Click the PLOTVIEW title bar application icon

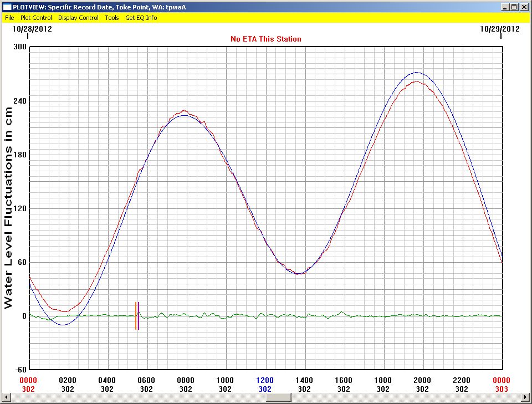(x=7, y=7)
